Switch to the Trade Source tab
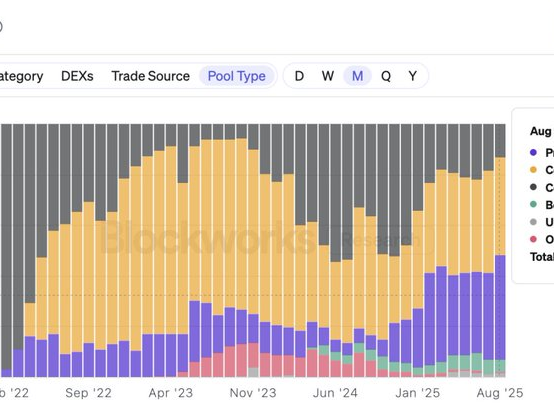Viewport: 554px width, 416px height. [x=151, y=76]
